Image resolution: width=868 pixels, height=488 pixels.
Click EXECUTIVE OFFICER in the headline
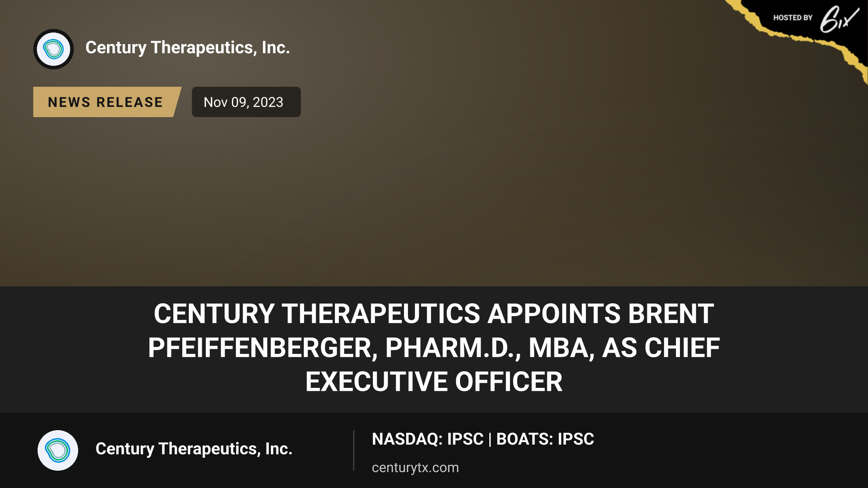tap(434, 382)
